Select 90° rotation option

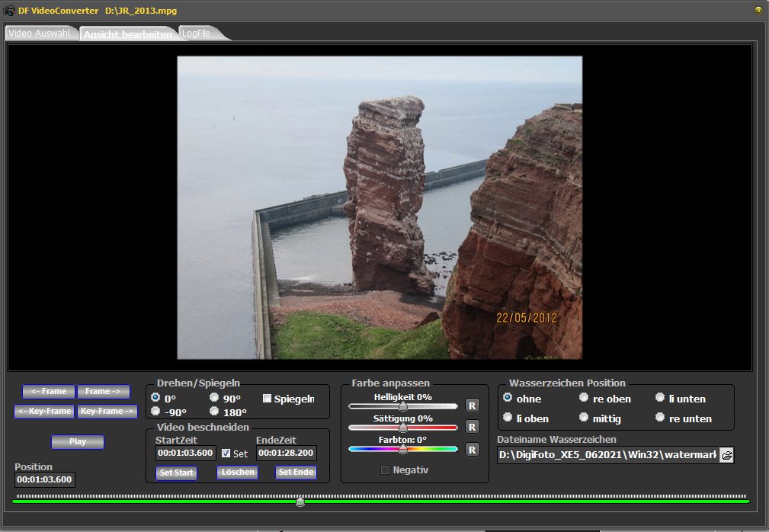tap(214, 398)
